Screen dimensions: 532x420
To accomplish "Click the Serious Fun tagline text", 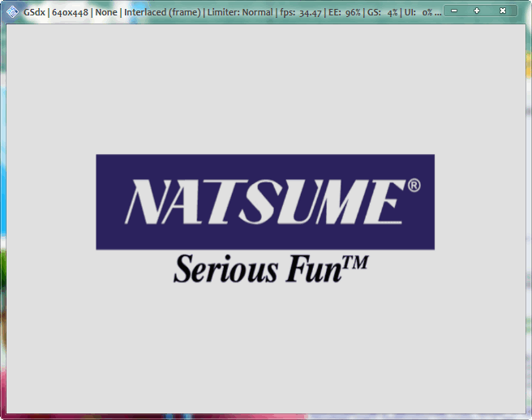I will pyautogui.click(x=270, y=268).
